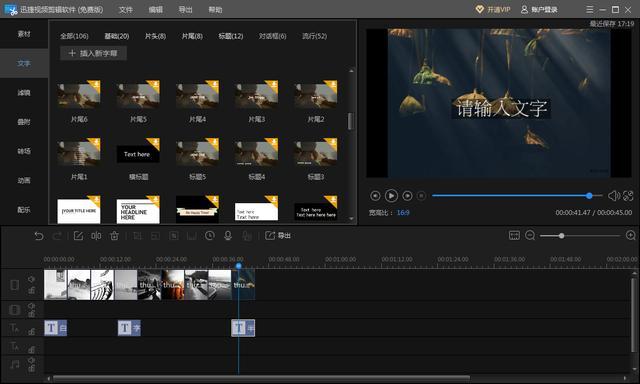Fit timeline to window icon
The height and width of the screenshot is (384, 640).
click(514, 235)
